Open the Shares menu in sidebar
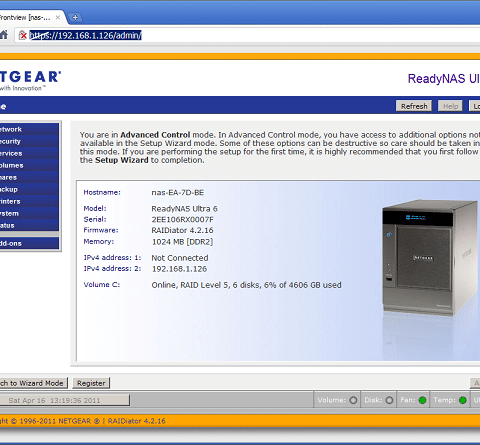 pyautogui.click(x=29, y=177)
